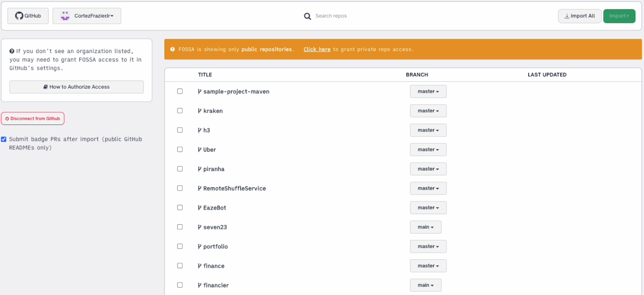
Task: Select the seven23 repository checkbox
Action: [x=180, y=227]
